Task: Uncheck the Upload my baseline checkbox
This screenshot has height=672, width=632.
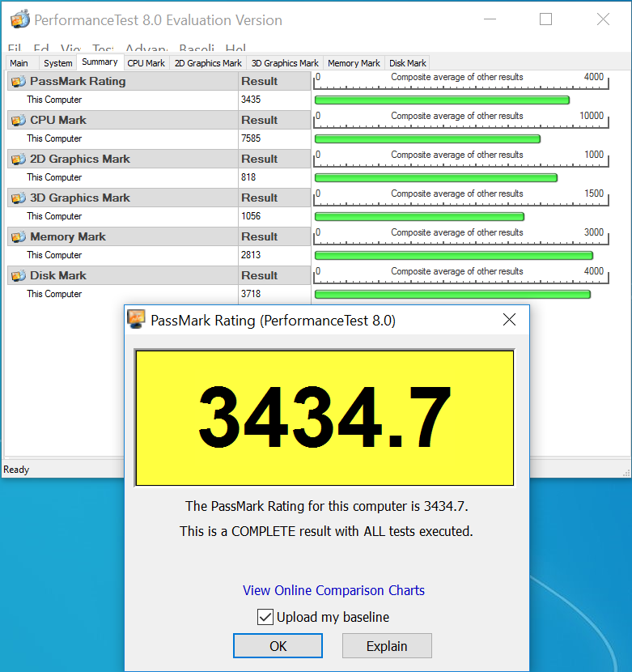Action: (265, 617)
